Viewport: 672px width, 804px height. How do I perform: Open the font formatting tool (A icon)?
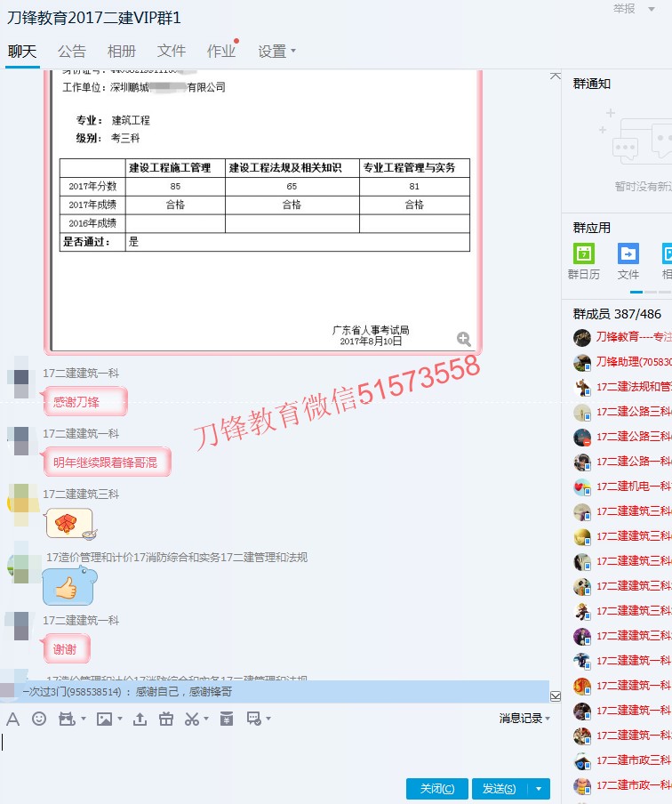pos(12,719)
